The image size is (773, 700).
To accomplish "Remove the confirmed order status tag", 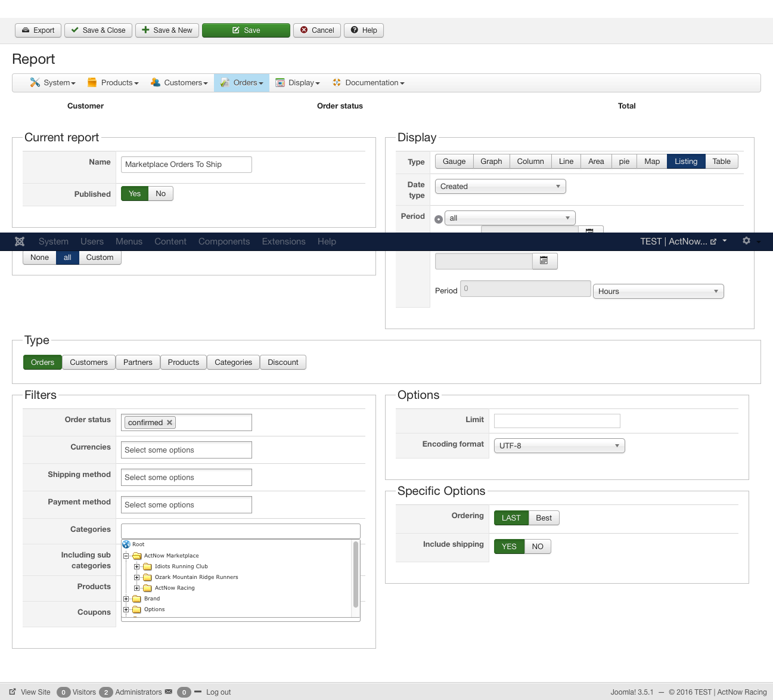I will click(170, 423).
